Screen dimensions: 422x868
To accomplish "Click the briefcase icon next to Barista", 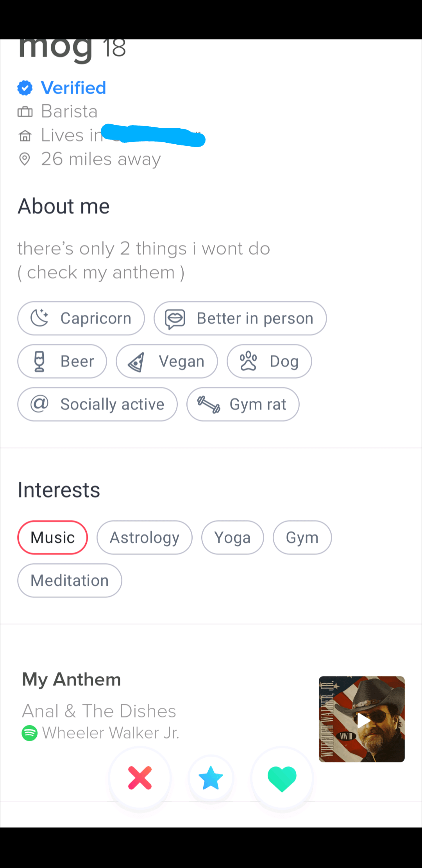I will click(25, 111).
